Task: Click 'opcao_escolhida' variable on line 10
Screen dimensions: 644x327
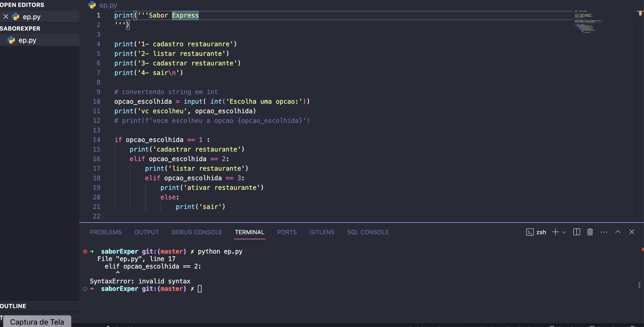Action: 143,102
